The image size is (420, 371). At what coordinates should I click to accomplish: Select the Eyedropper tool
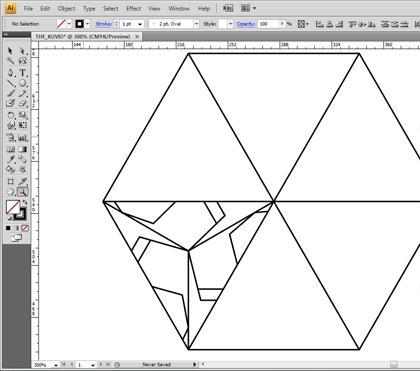10,159
